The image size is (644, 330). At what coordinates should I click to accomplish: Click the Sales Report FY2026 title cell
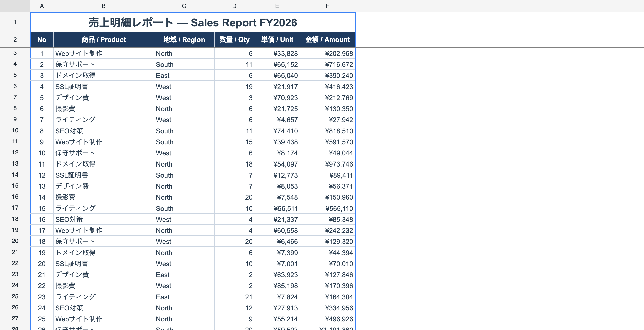(193, 22)
